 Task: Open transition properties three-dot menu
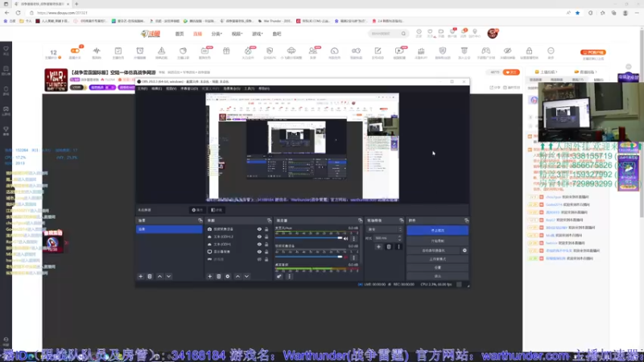pyautogui.click(x=398, y=247)
